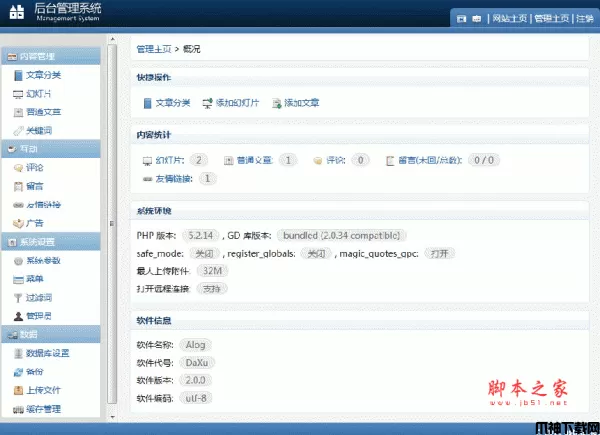Click the 快捷操作 panel header
600x435 pixels.
tap(360, 78)
